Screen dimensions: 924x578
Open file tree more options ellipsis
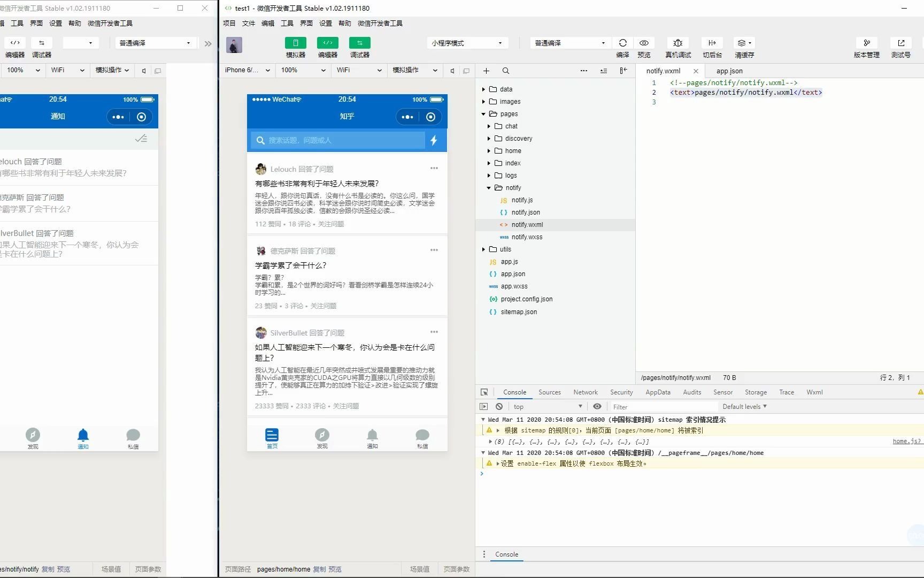[584, 71]
